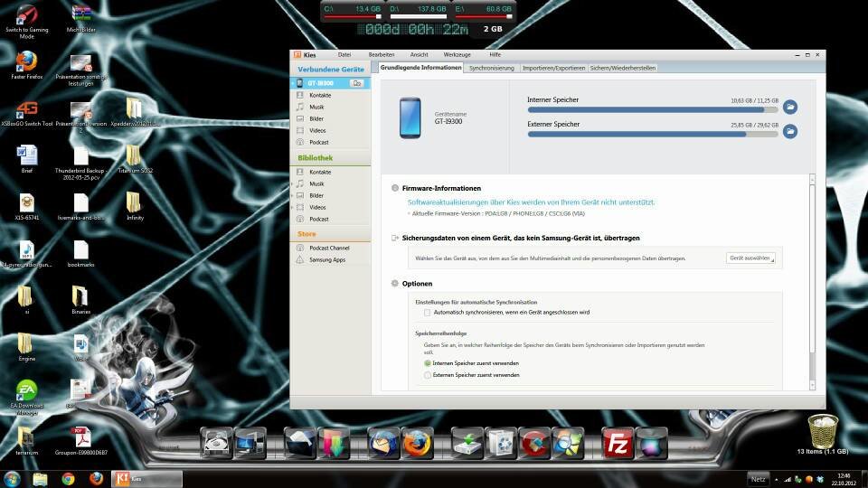Click Sicherungsdaten section transfer icon
The height and width of the screenshot is (488, 868).
point(395,238)
